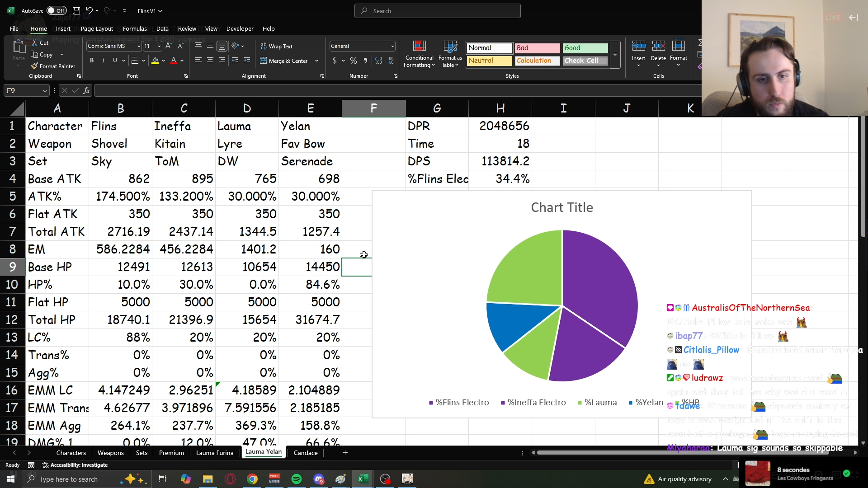Click the Align Right icon
Image resolution: width=868 pixels, height=488 pixels.
(x=222, y=61)
